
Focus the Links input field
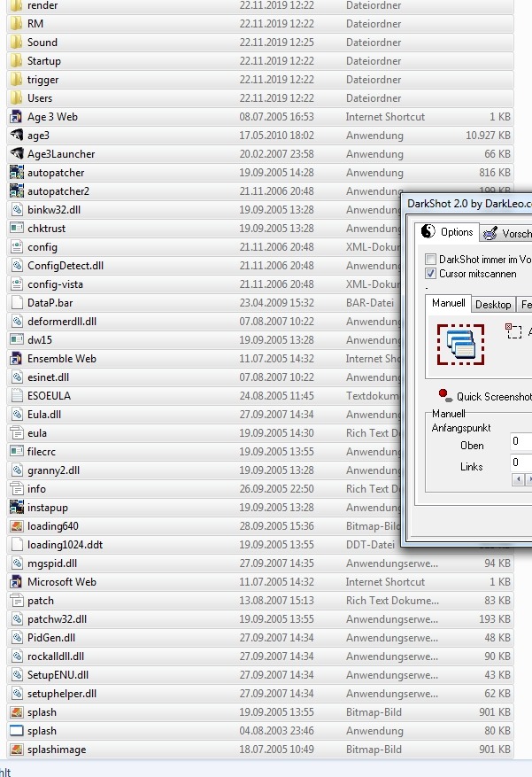point(520,462)
